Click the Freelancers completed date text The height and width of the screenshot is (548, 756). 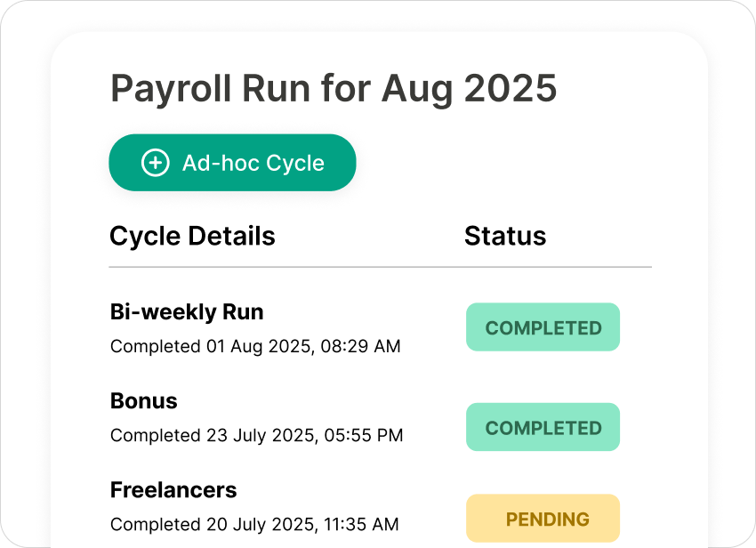[256, 524]
